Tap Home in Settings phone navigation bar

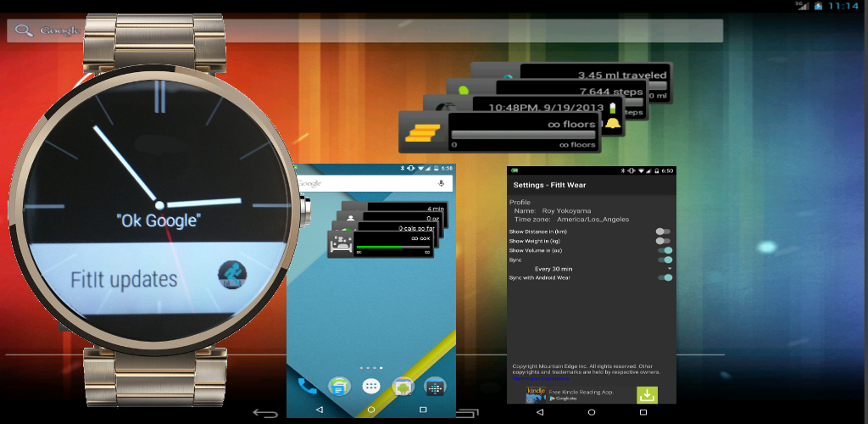click(x=591, y=412)
